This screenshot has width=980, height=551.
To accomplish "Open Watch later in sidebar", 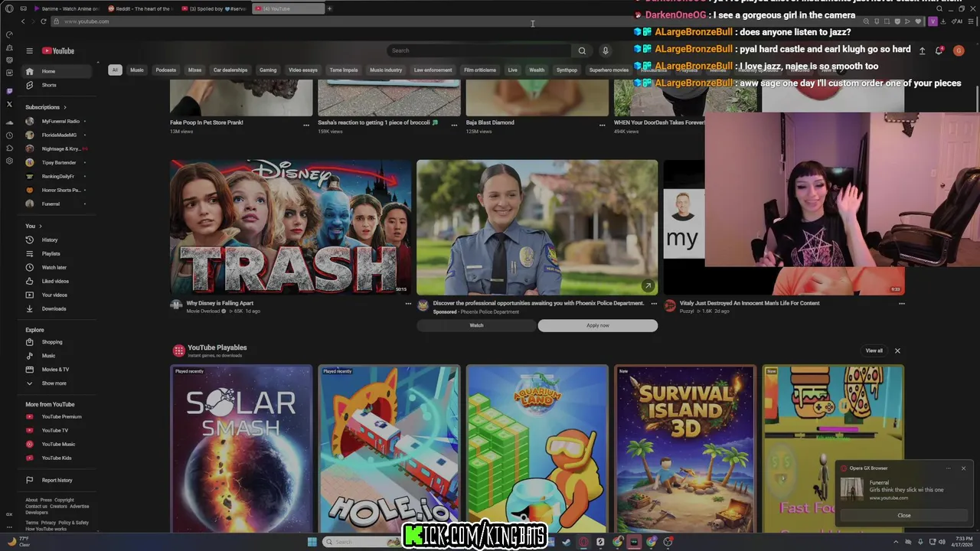I will pyautogui.click(x=55, y=267).
